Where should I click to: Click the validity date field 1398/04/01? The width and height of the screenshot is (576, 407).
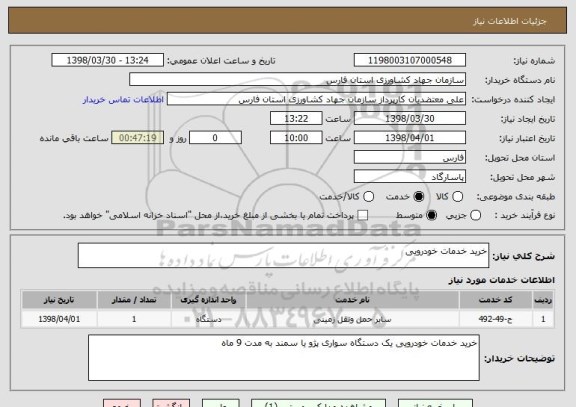tap(410, 138)
